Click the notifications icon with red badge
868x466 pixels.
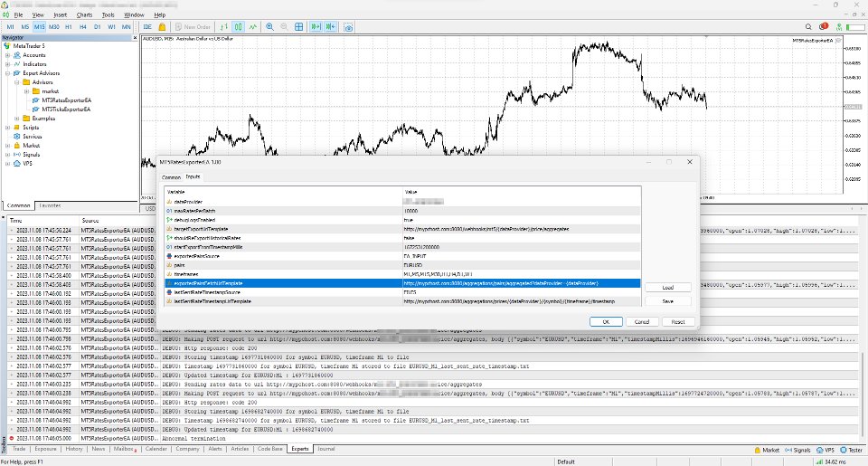click(823, 26)
